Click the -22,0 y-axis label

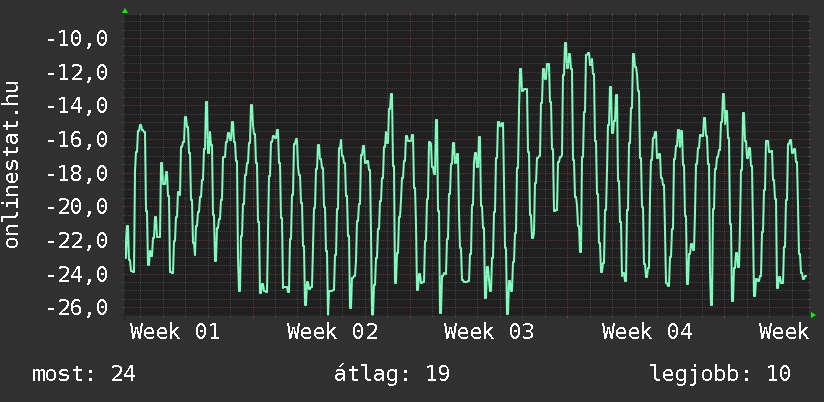tap(77, 241)
